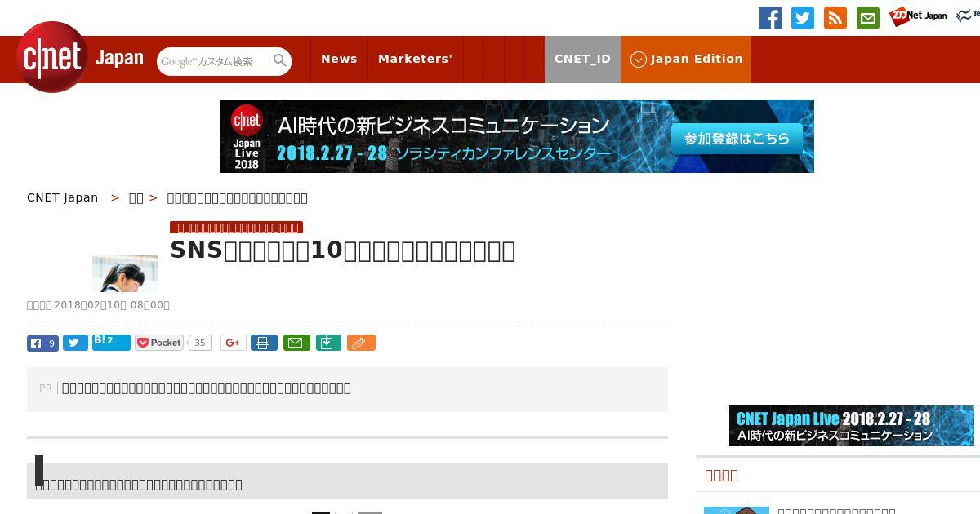This screenshot has width=980, height=514.
Task: Click the red series label above the title
Action: tap(237, 227)
